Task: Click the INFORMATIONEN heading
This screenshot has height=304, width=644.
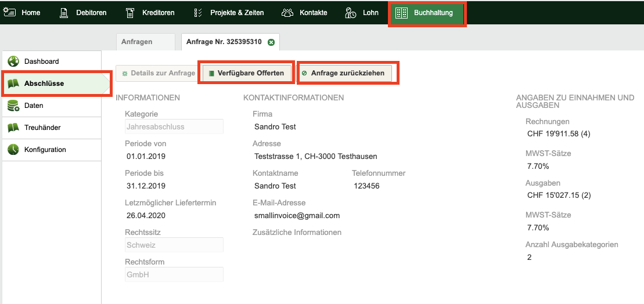Action: pos(148,97)
